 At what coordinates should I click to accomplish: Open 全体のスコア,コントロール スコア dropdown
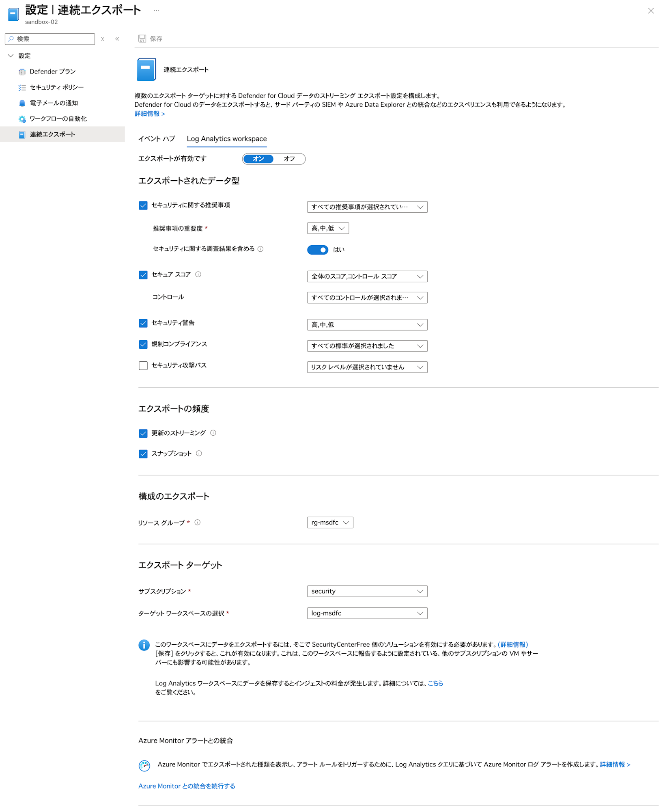point(367,276)
